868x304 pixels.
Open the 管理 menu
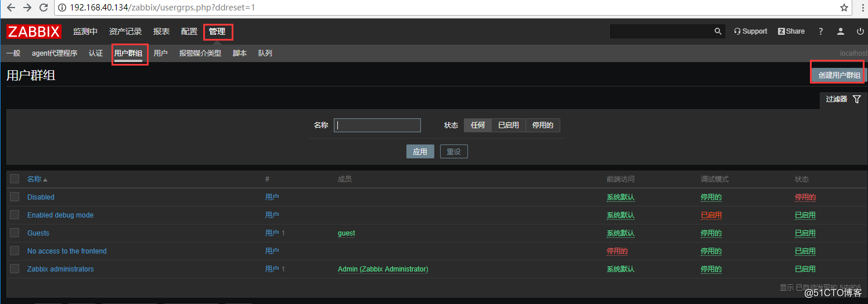(217, 31)
